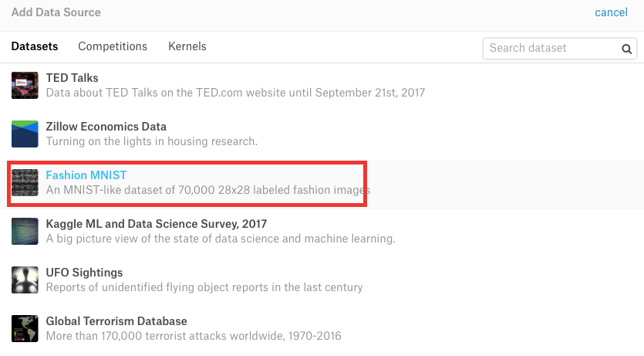The height and width of the screenshot is (356, 644).
Task: Click the Global Terrorism Database map thumbnail
Action: tap(25, 328)
